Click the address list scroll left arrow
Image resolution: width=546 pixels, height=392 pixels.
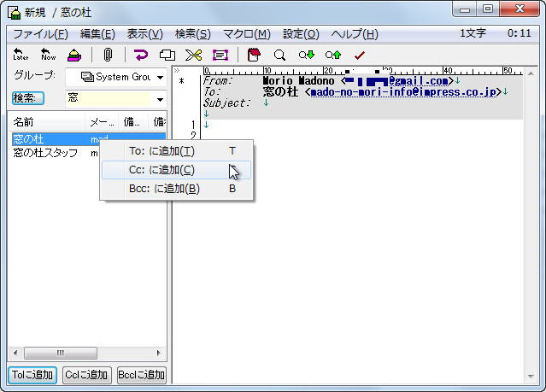[x=15, y=353]
